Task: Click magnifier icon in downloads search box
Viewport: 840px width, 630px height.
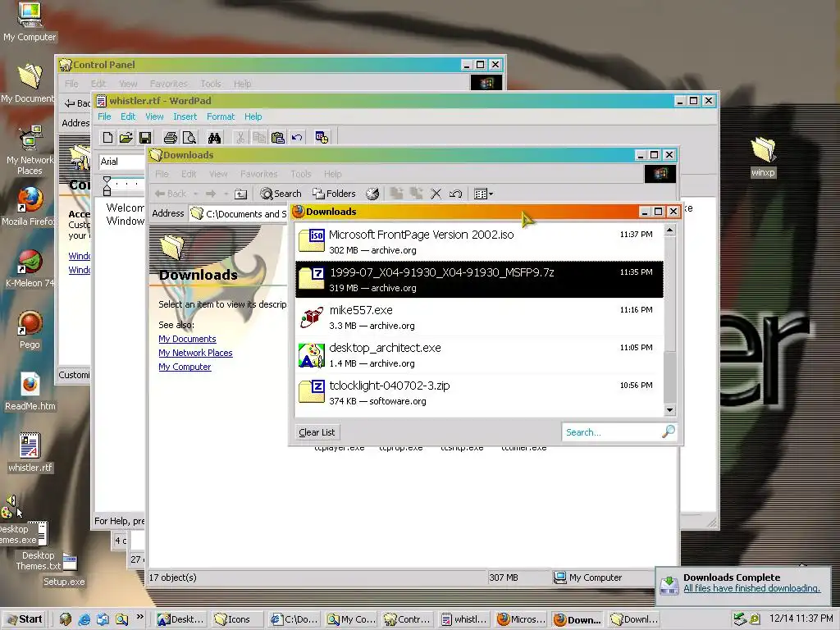Action: point(669,431)
